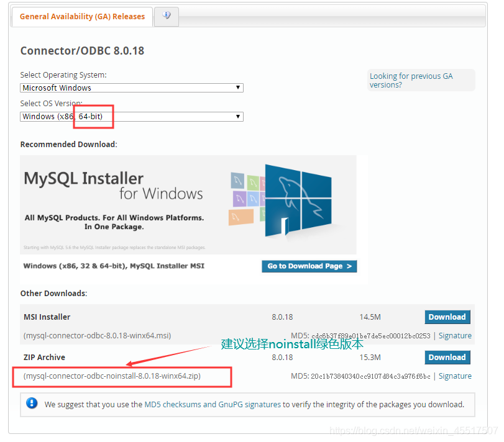Click MD5 hash of the ZIP Archive

pyautogui.click(x=370, y=376)
